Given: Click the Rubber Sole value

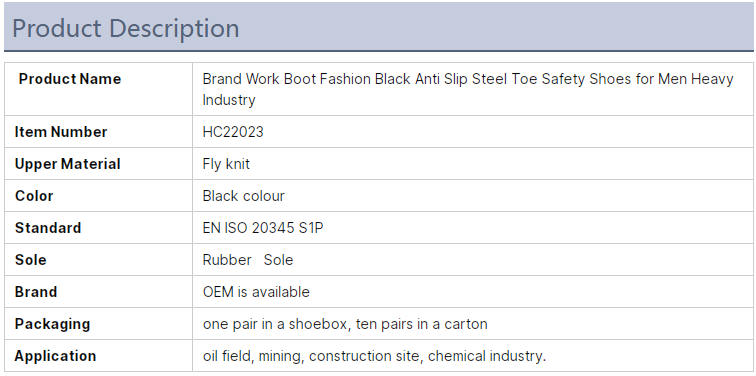Looking at the screenshot, I should tap(248, 260).
